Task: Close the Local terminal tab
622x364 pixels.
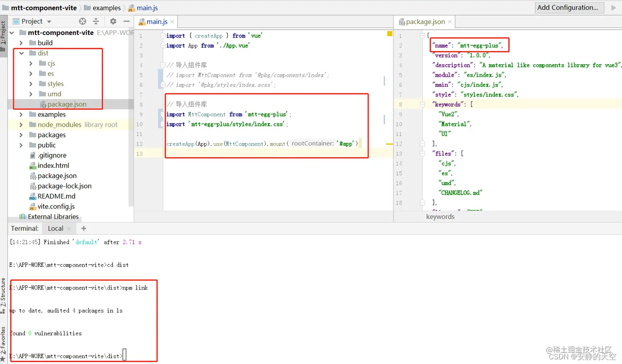Action: point(69,229)
